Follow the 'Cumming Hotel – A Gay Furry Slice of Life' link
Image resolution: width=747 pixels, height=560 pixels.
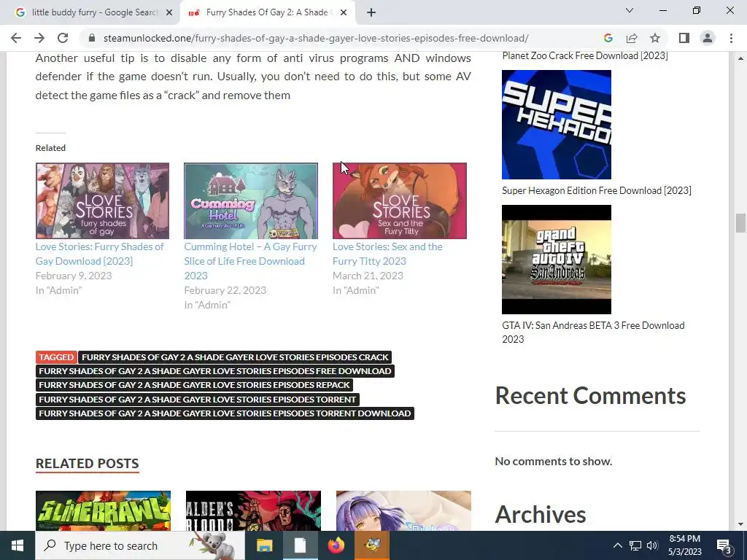251,261
